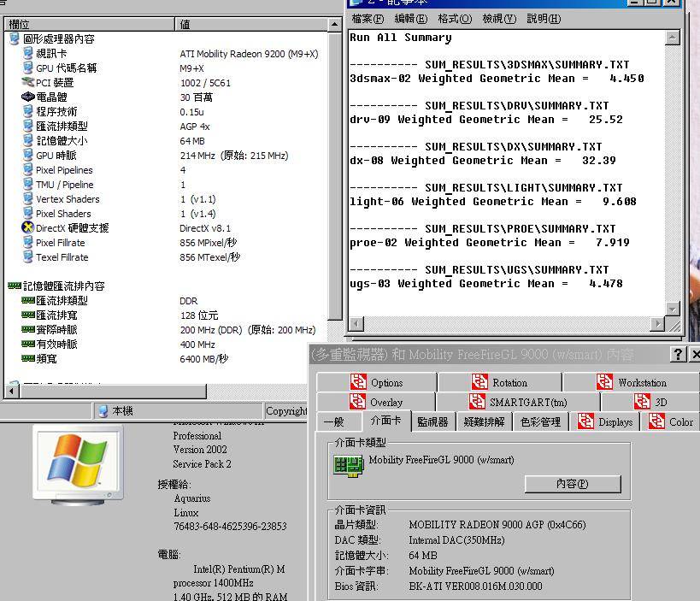Open the 檔案(F) menu in Notepad
Image resolution: width=700 pixels, height=601 pixels.
point(368,19)
